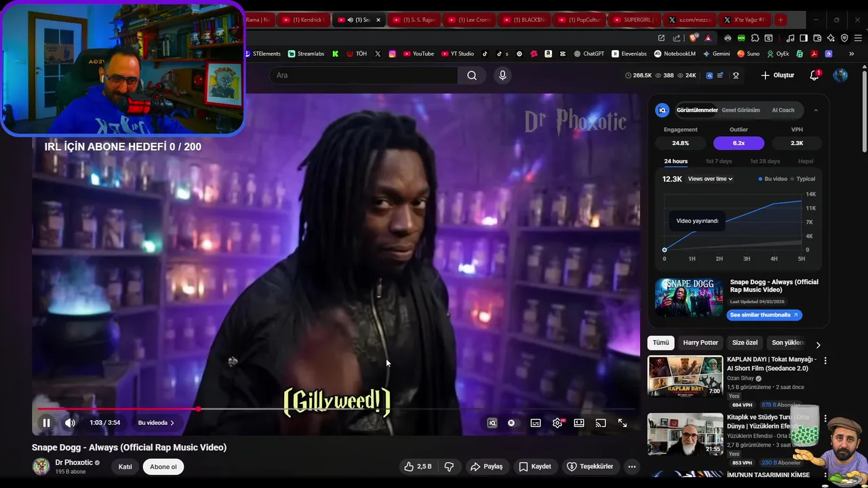Collapse the vidIQ panel chevron

tap(816, 110)
